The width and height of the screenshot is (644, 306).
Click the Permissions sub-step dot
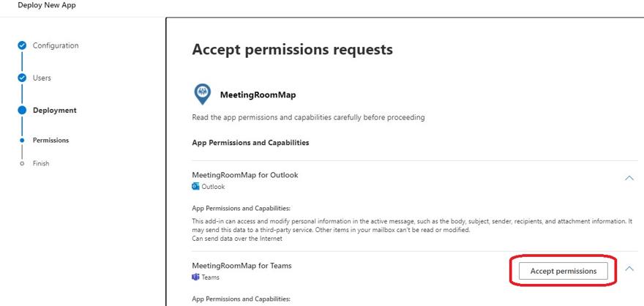pyautogui.click(x=22, y=140)
